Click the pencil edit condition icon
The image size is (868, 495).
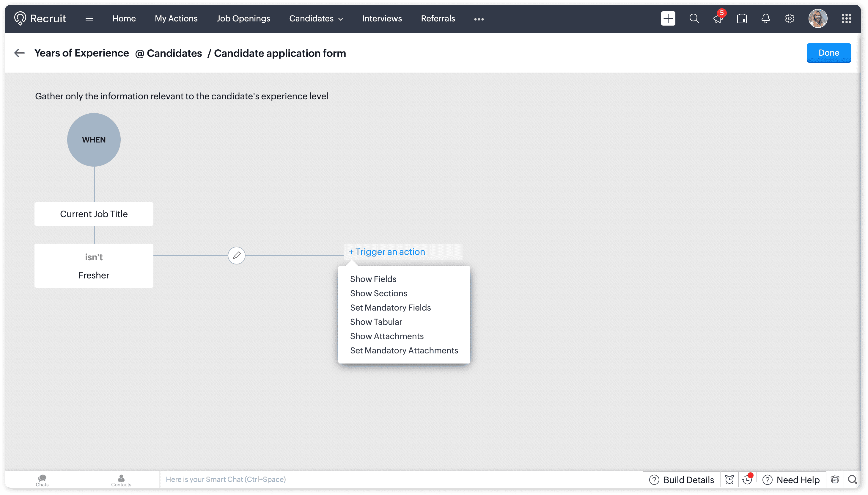tap(236, 255)
